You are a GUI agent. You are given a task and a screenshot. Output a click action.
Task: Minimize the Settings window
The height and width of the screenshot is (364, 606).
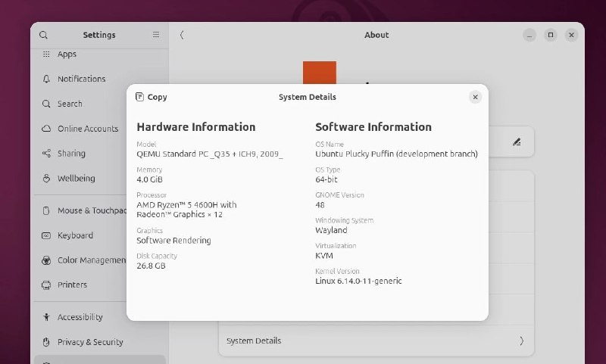click(529, 35)
